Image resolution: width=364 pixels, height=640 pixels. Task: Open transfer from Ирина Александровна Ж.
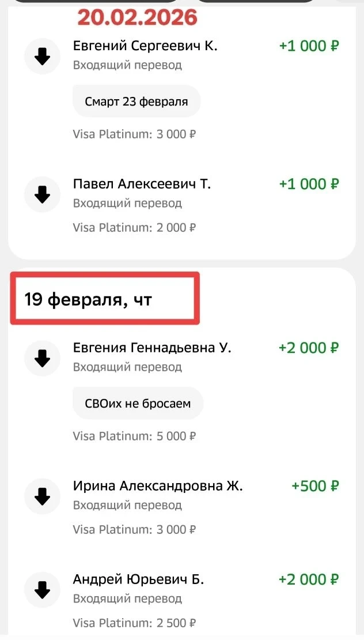[158, 486]
